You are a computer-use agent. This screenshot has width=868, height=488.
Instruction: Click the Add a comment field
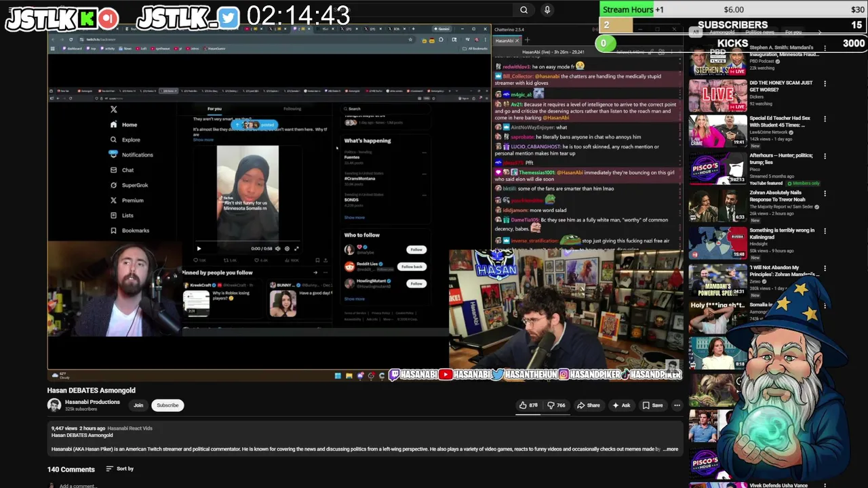click(x=77, y=485)
